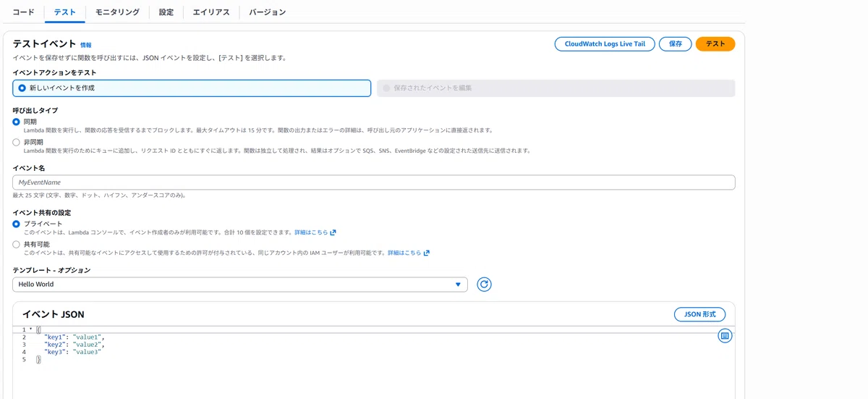Viewport: 868px width, 399px height.
Task: Click the "key3": "value3" line in editor
Action: tap(73, 352)
